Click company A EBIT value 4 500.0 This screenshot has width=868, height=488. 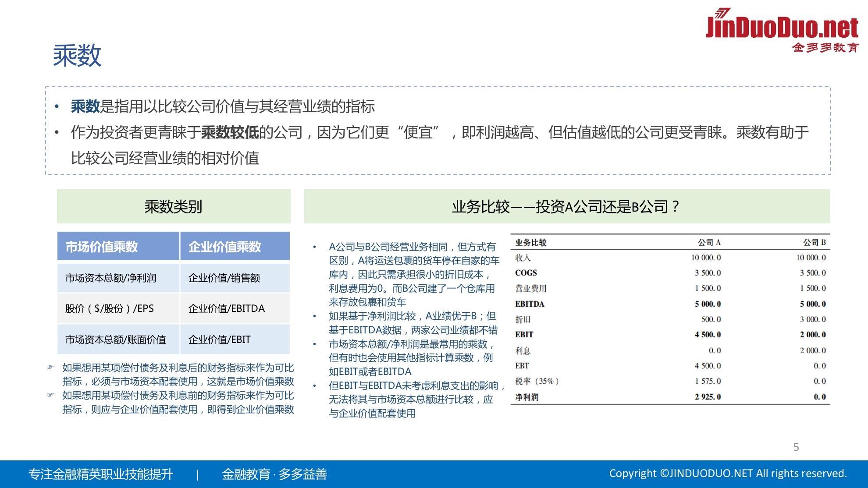pyautogui.click(x=708, y=335)
